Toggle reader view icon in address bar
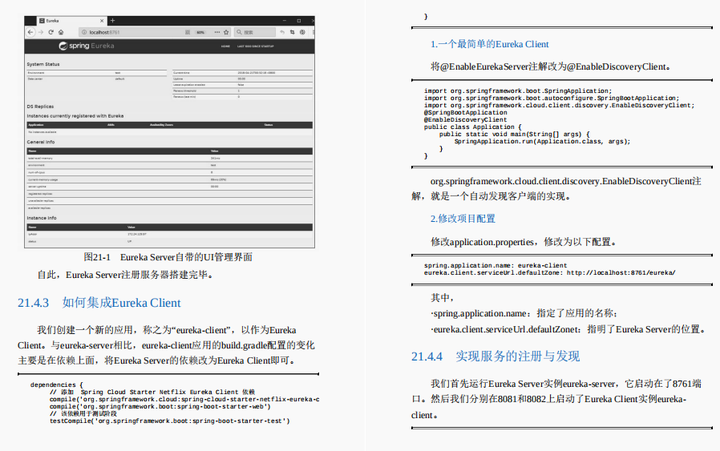The image size is (720, 451). (x=187, y=32)
